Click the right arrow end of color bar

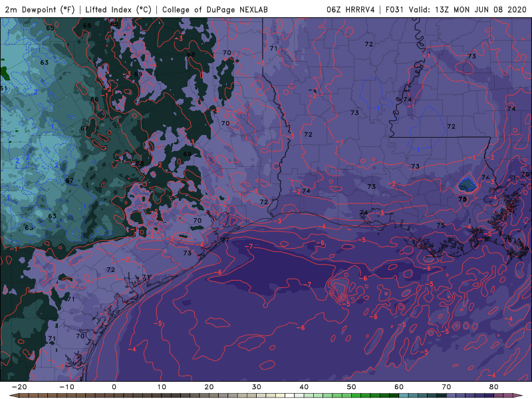[519, 396]
